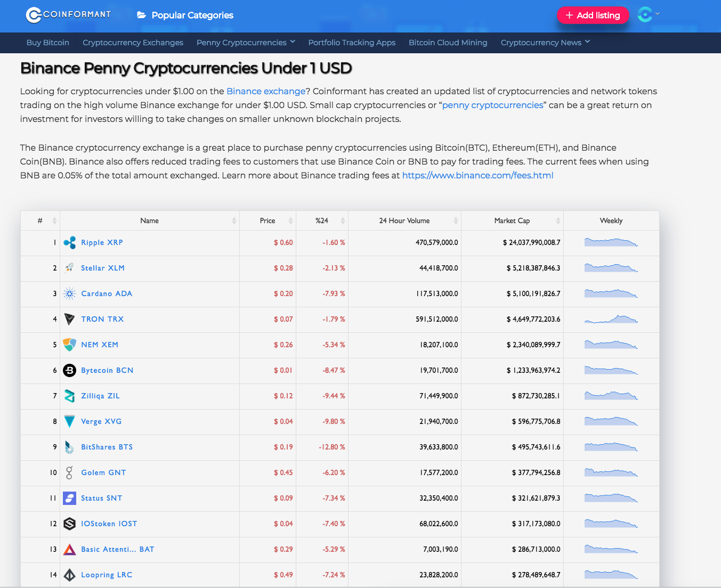
Task: Select Golem price $ 0.45
Action: (283, 472)
